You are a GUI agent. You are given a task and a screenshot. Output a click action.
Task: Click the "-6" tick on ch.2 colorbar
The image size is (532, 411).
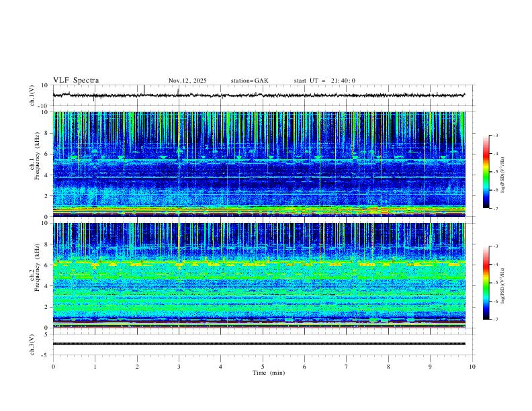(x=496, y=301)
